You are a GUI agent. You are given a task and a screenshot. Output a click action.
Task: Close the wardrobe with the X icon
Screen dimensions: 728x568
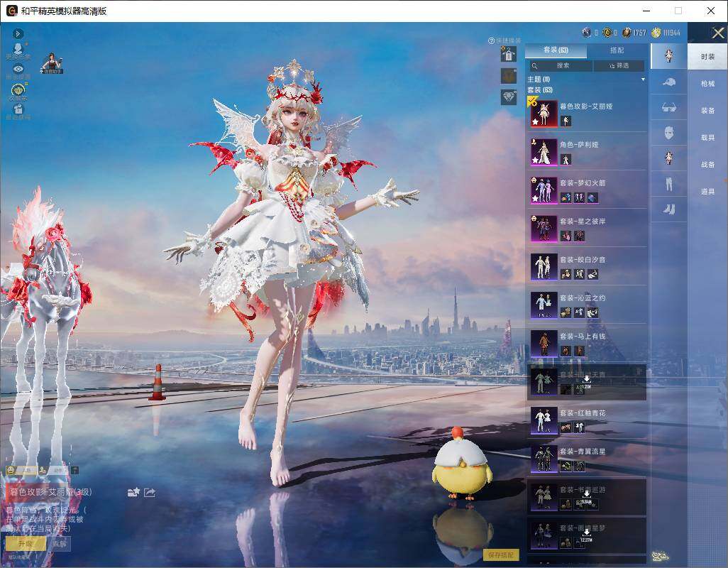coord(718,33)
